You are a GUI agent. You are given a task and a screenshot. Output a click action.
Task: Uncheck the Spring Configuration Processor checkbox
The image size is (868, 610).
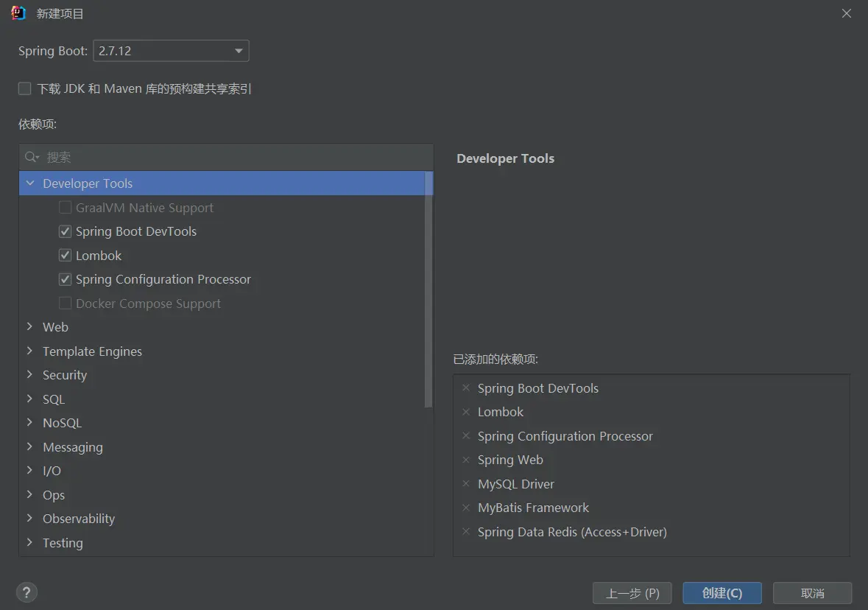point(66,279)
